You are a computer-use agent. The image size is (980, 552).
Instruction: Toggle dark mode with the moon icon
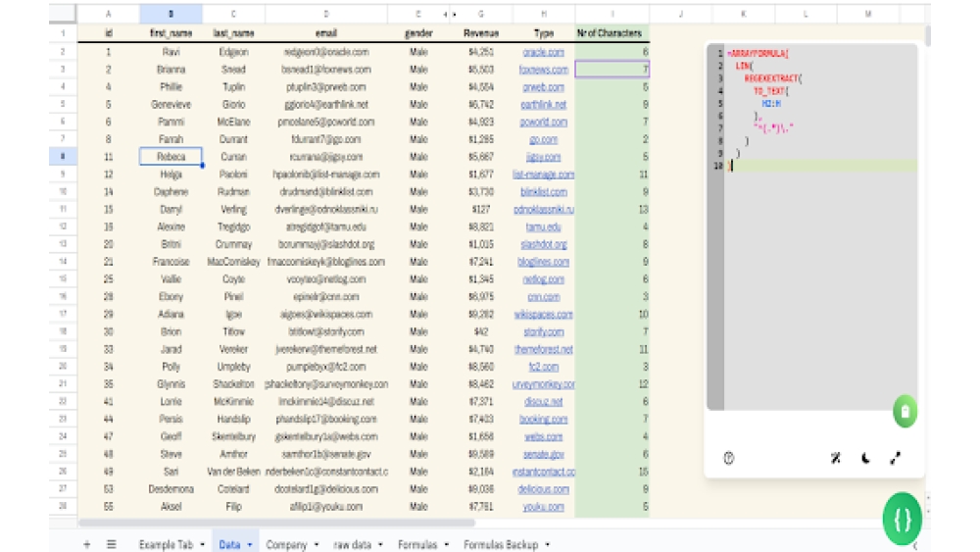click(865, 458)
